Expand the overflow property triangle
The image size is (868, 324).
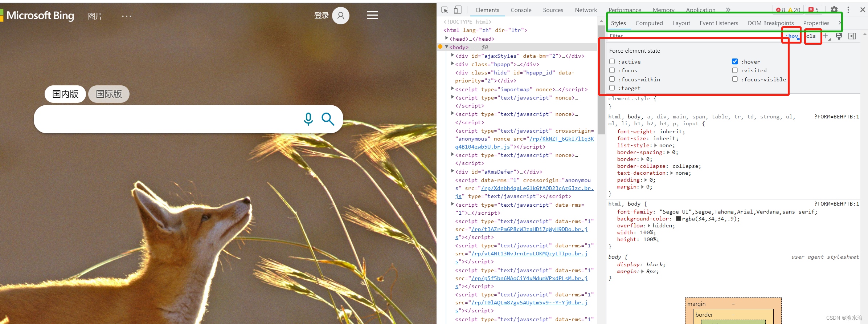(x=649, y=226)
